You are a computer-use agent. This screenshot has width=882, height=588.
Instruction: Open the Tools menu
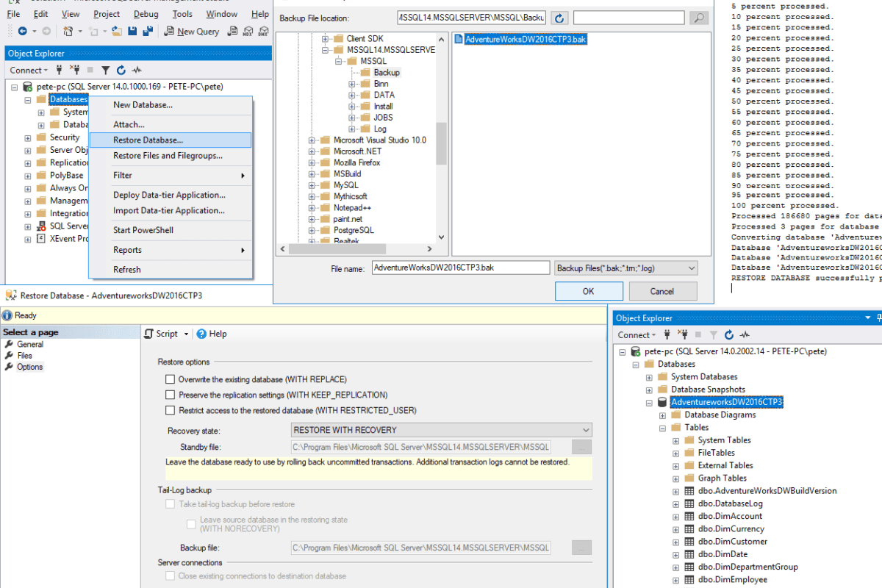tap(182, 13)
